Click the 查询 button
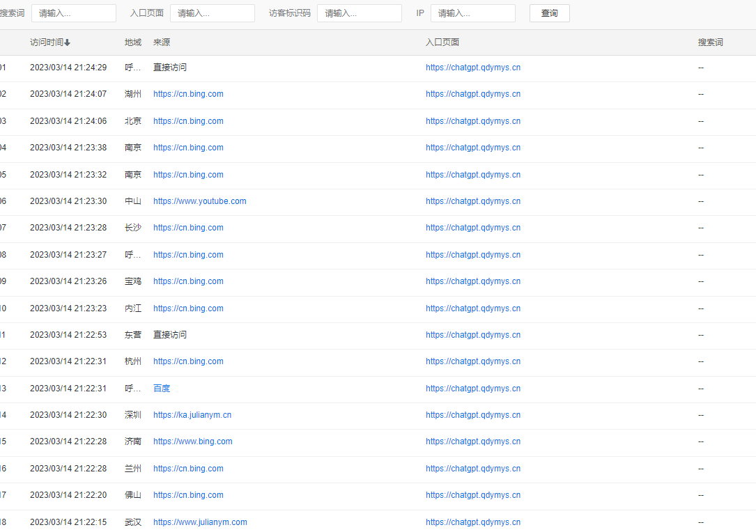Screen dimensions: 756x532 point(549,13)
